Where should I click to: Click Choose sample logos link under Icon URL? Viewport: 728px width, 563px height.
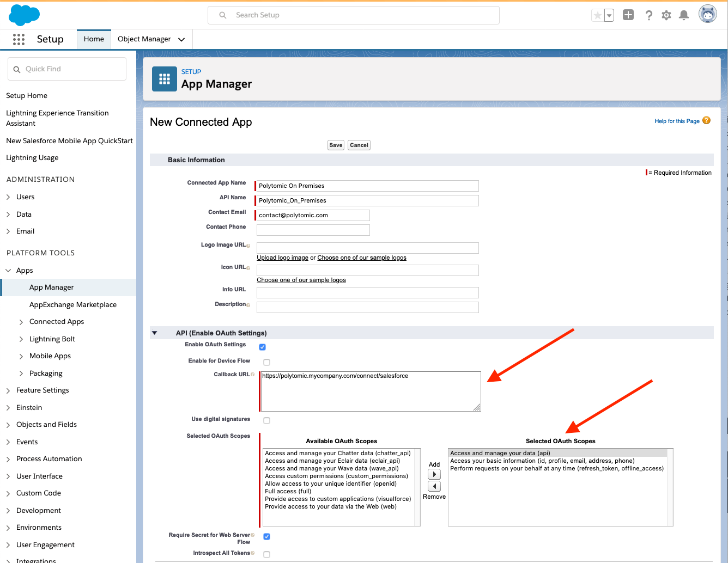coord(301,280)
